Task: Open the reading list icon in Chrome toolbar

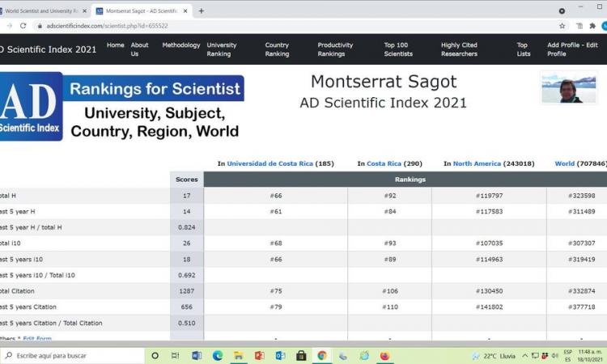Action: (x=579, y=26)
